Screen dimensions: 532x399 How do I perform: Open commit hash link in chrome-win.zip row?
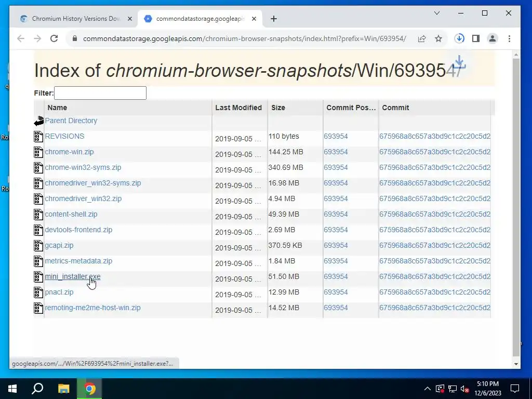point(435,152)
